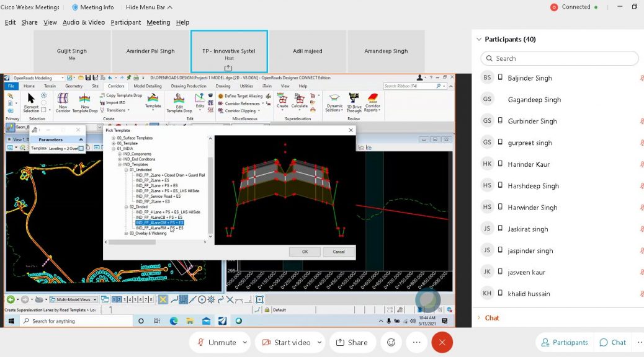The height and width of the screenshot is (357, 644).
Task: Click the participants Search field
Action: (x=560, y=58)
